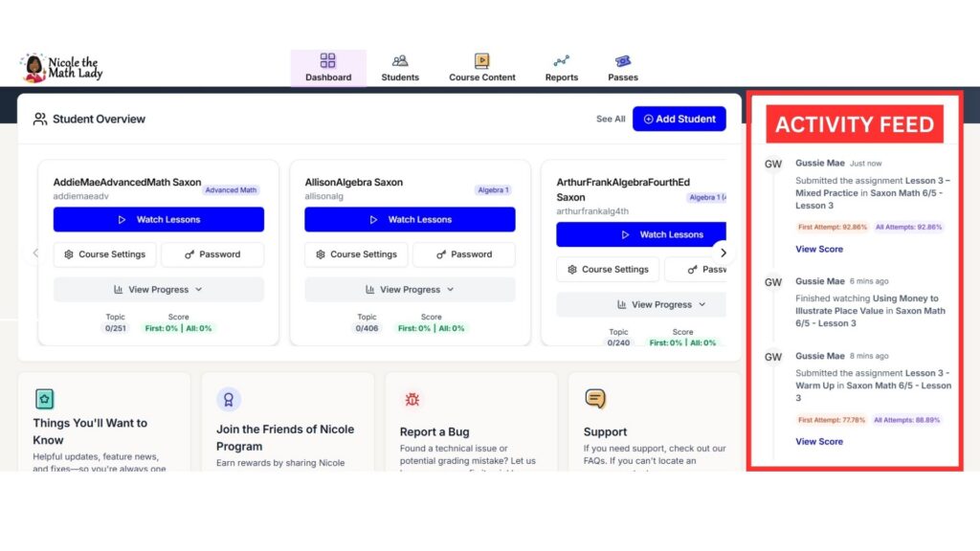Click the Nicole the Math Lady logo
The width and height of the screenshot is (980, 551).
[61, 68]
